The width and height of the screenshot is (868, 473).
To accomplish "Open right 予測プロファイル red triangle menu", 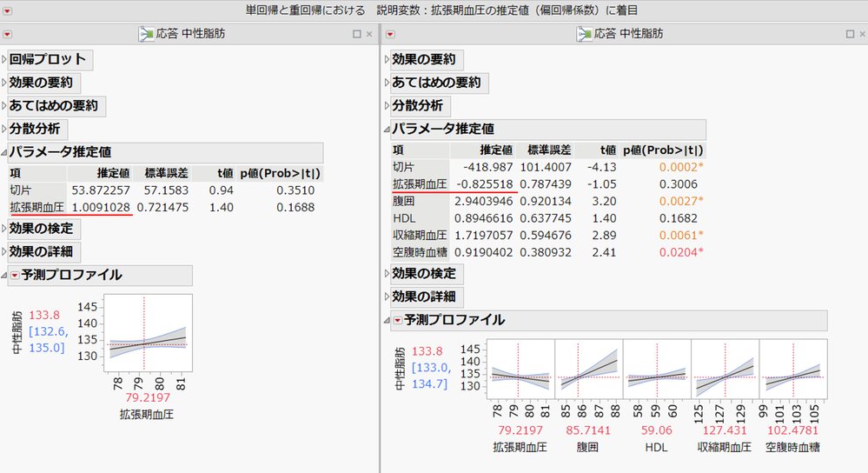I will (x=397, y=320).
